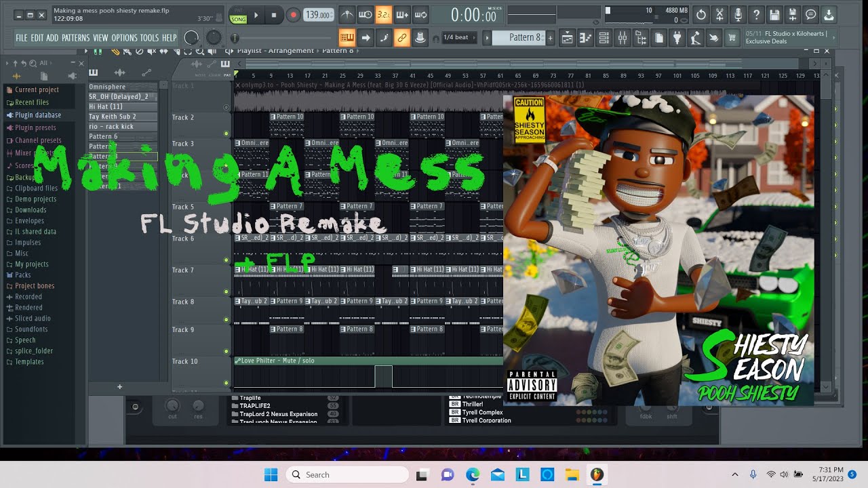868x488 pixels.
Task: Expand pattern options arrow beside Pattern 8
Action: [488, 37]
